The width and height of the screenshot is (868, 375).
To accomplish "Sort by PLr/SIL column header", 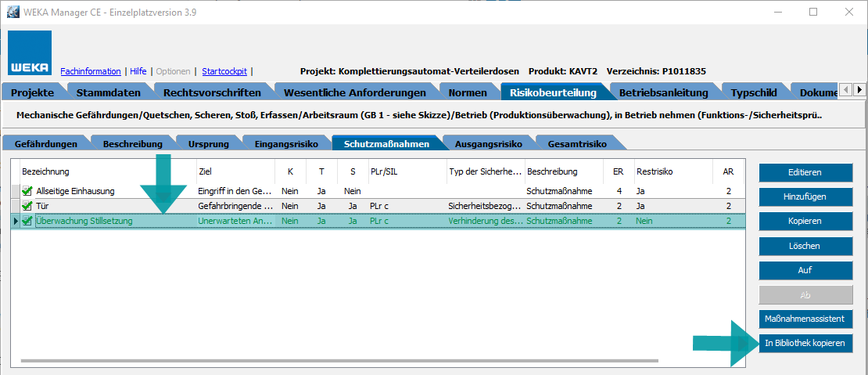I will click(x=385, y=171).
